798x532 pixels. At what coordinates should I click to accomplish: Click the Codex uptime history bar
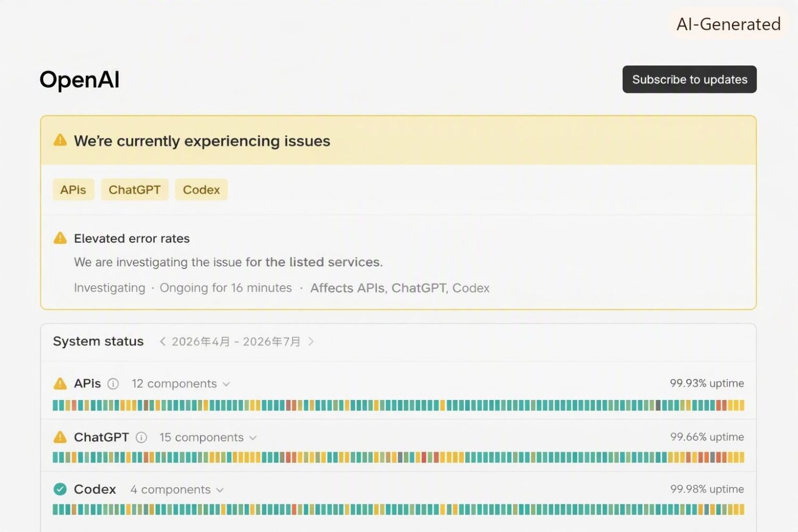[398, 509]
